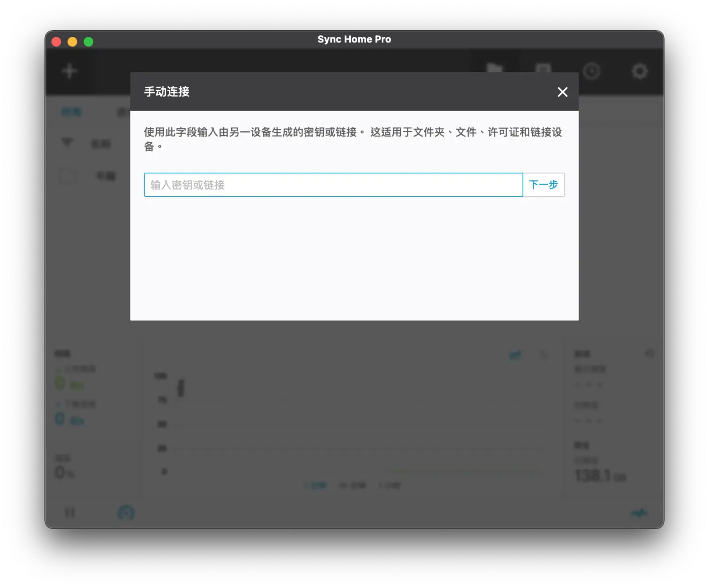Click the filter funnel icon

point(67,143)
